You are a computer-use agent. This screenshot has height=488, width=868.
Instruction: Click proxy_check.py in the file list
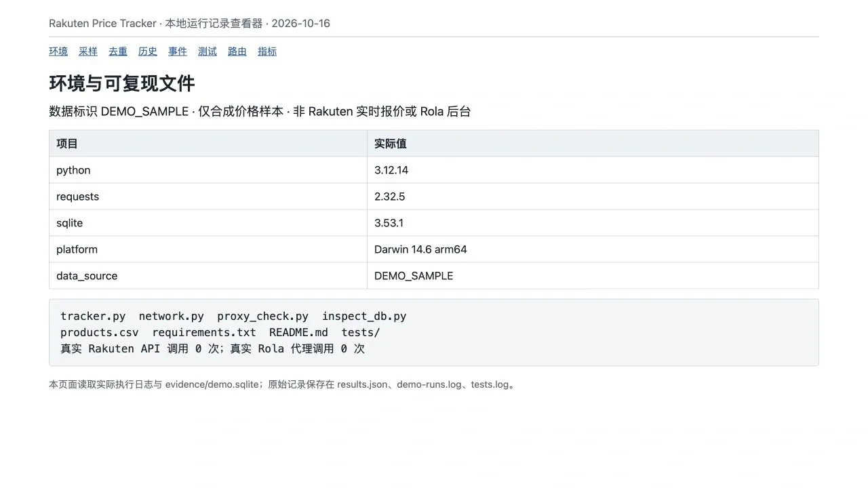(262, 317)
